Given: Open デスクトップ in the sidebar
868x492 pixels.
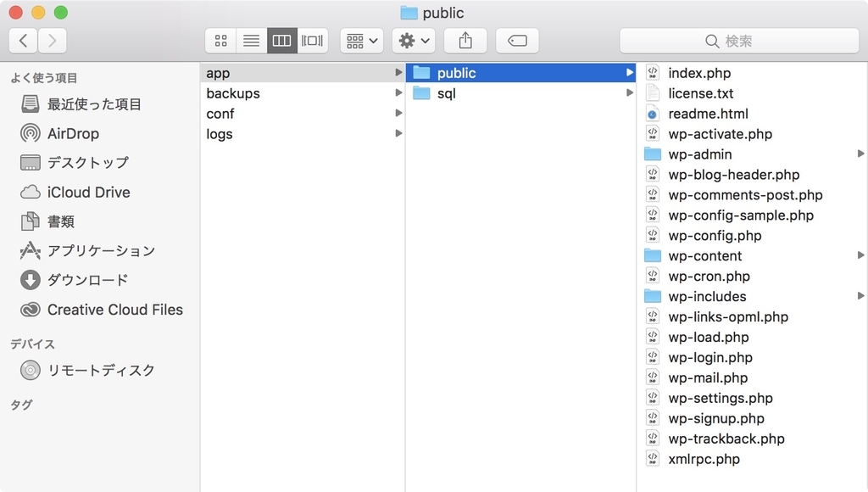Looking at the screenshot, I should pos(75,163).
